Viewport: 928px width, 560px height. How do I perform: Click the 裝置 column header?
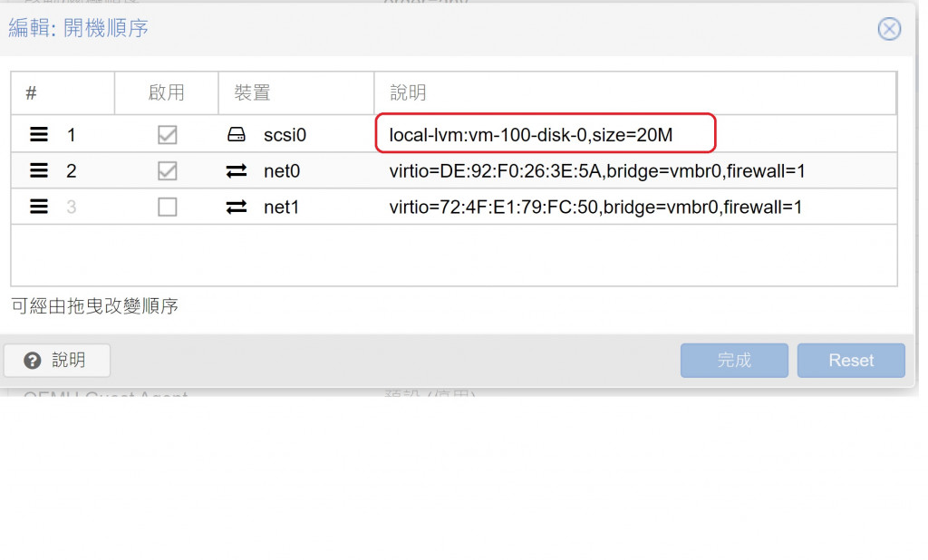click(x=296, y=93)
